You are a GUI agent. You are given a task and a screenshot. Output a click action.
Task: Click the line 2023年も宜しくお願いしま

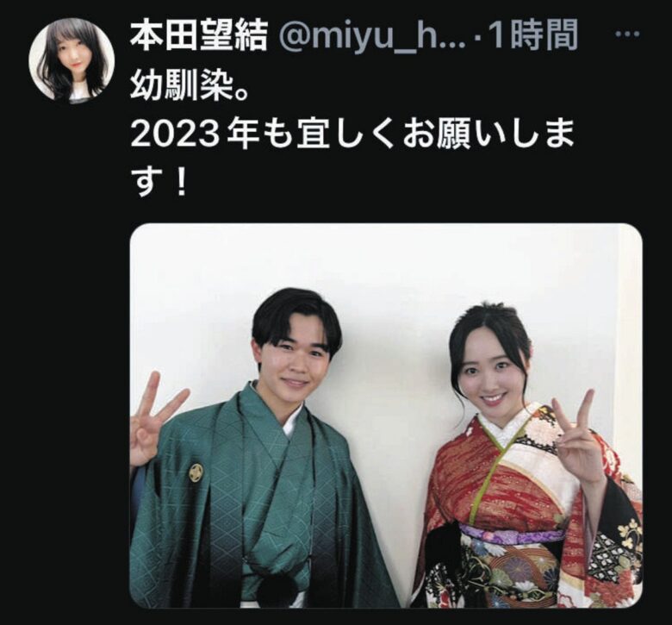point(352,135)
